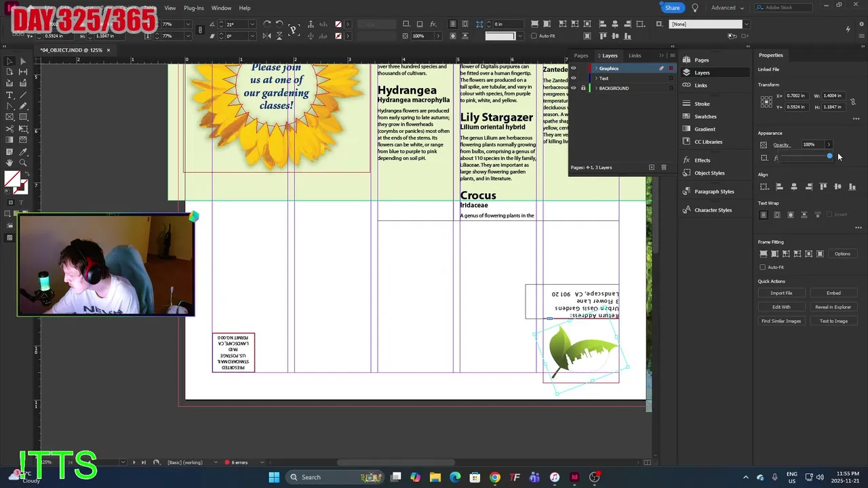The height and width of the screenshot is (488, 868).
Task: Open the Advanced workspace dropdown
Action: (x=727, y=8)
